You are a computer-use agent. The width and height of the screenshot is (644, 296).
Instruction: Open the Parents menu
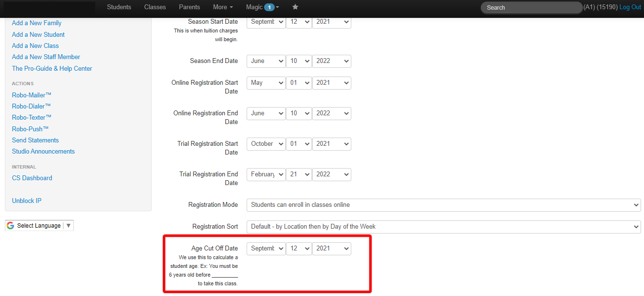pyautogui.click(x=189, y=7)
